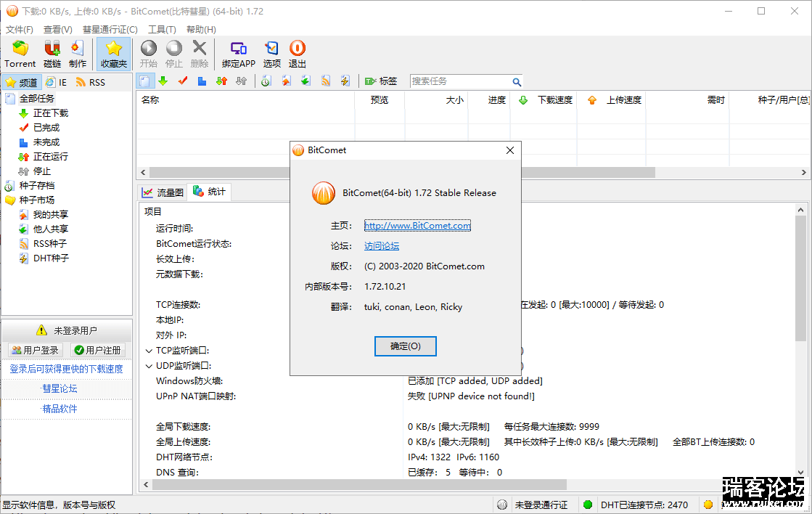Switch to the 流量图 tab
812x514 pixels.
click(163, 193)
